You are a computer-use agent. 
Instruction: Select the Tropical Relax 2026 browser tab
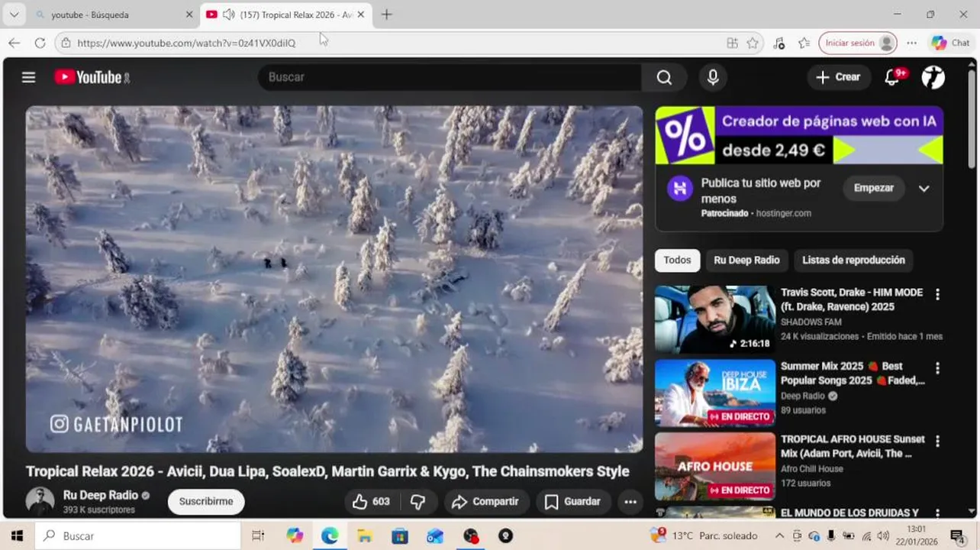click(286, 15)
